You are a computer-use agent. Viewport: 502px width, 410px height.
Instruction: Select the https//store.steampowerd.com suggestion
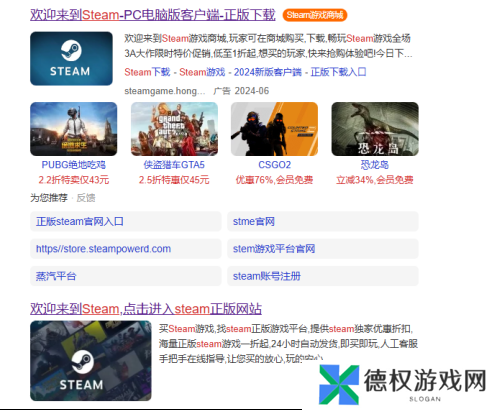tap(126, 249)
